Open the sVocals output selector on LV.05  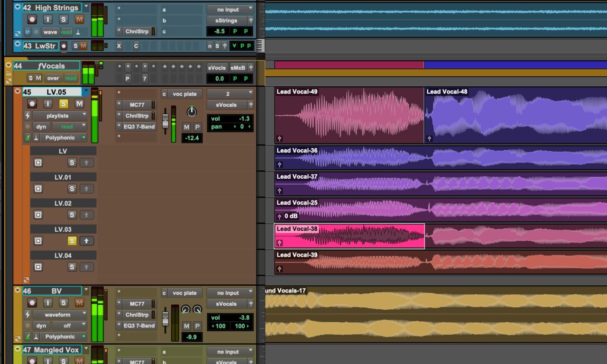tap(226, 105)
